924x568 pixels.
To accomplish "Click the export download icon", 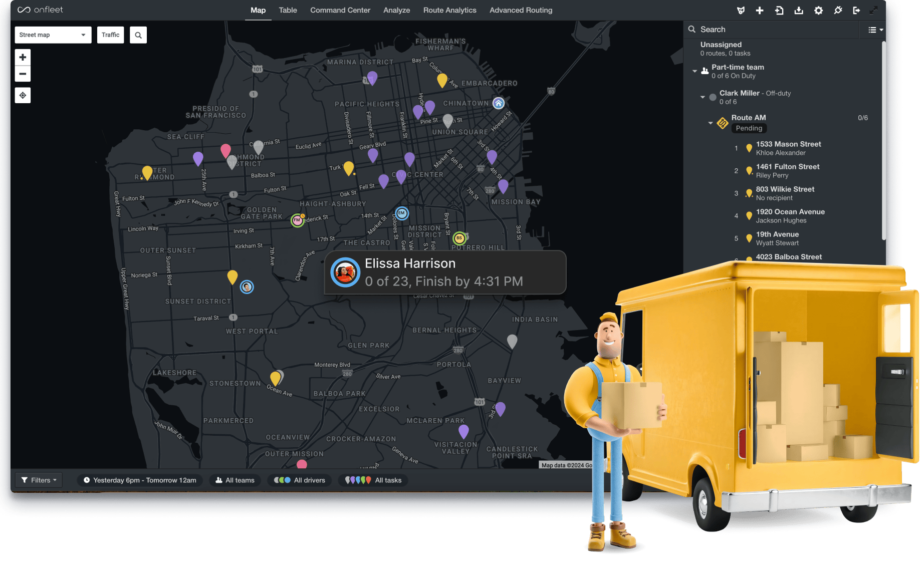I will pyautogui.click(x=799, y=10).
